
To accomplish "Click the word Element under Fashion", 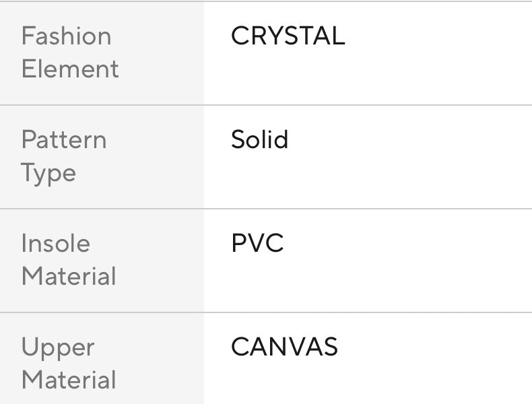I will click(x=70, y=69).
